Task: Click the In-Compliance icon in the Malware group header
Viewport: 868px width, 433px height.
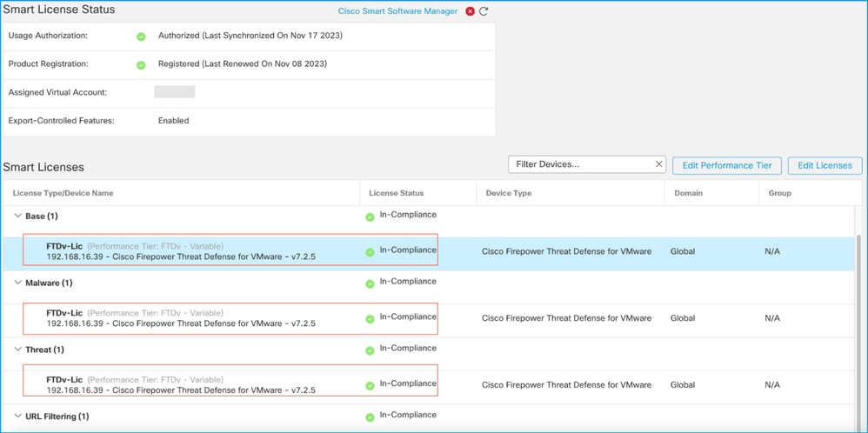Action: [x=370, y=284]
